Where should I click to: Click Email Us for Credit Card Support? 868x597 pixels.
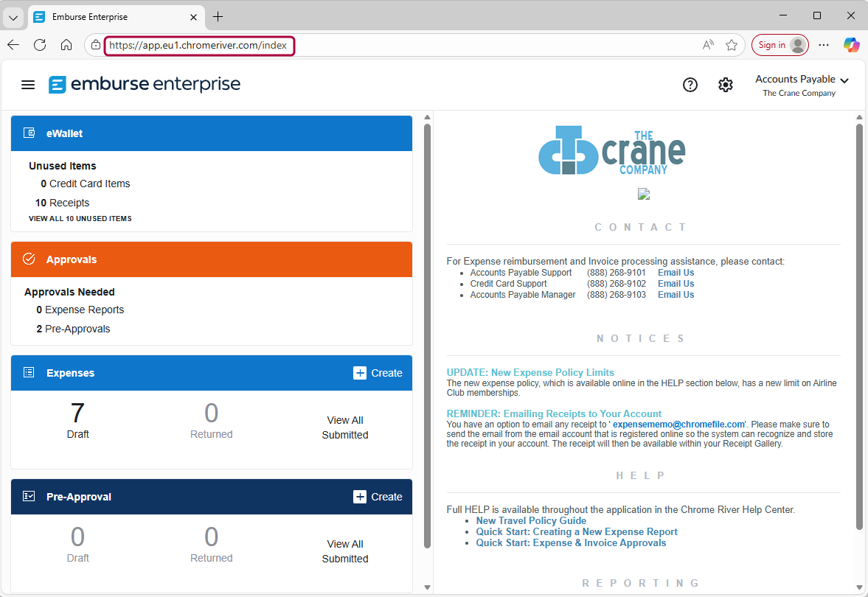[x=676, y=283]
